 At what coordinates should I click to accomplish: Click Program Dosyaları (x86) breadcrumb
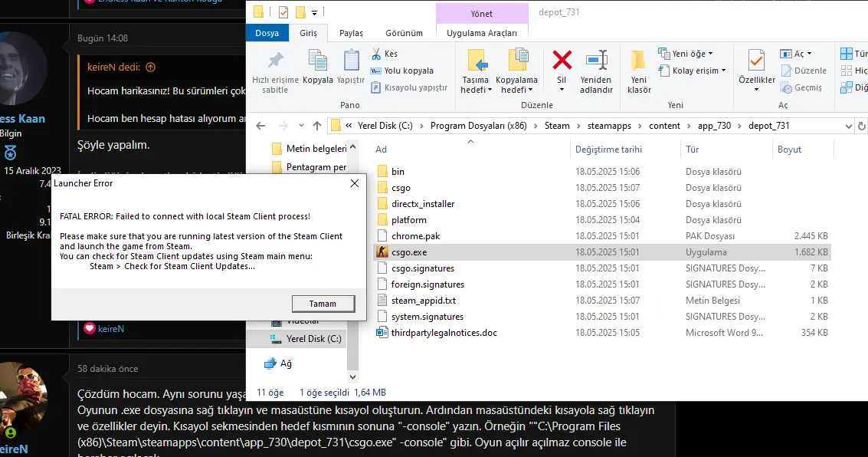pyautogui.click(x=478, y=126)
